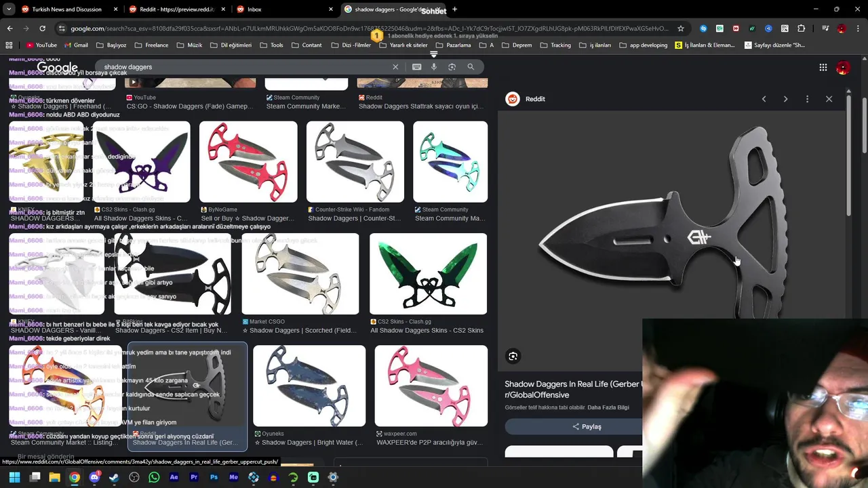This screenshot has height=488, width=868.
Task: Click the Google logo
Action: 58,68
